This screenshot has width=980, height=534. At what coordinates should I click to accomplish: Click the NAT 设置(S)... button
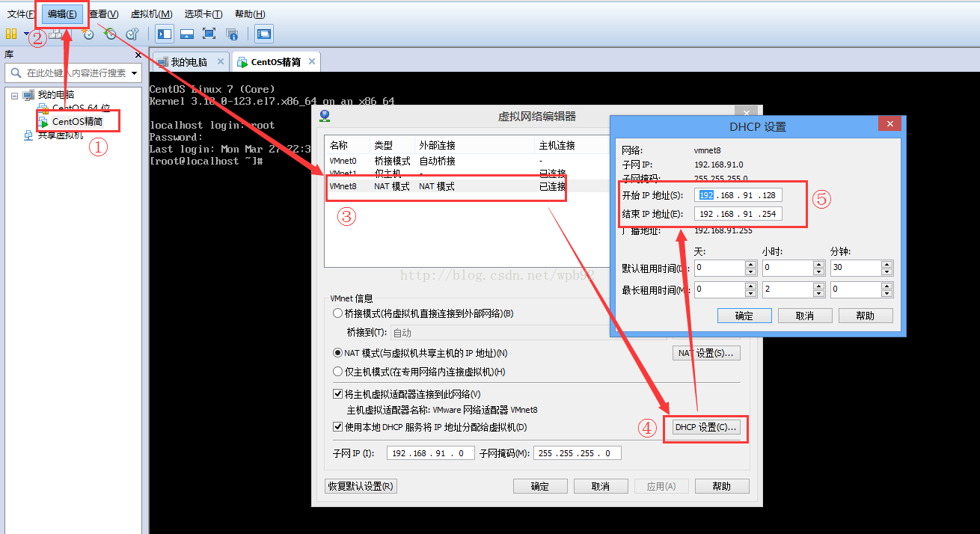[706, 353]
